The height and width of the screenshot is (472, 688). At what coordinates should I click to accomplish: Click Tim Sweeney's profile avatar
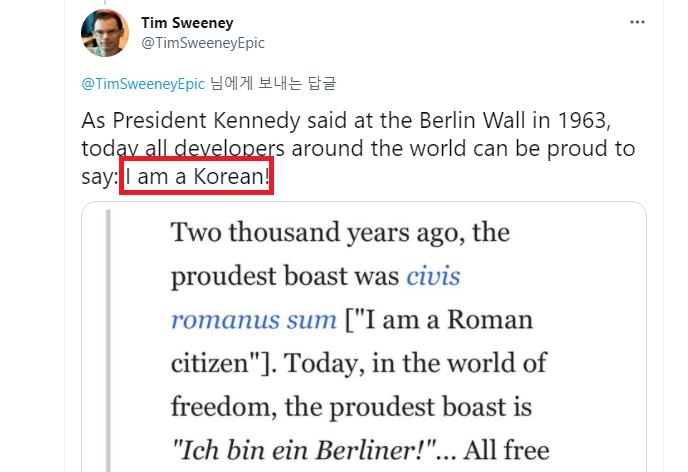pyautogui.click(x=104, y=33)
